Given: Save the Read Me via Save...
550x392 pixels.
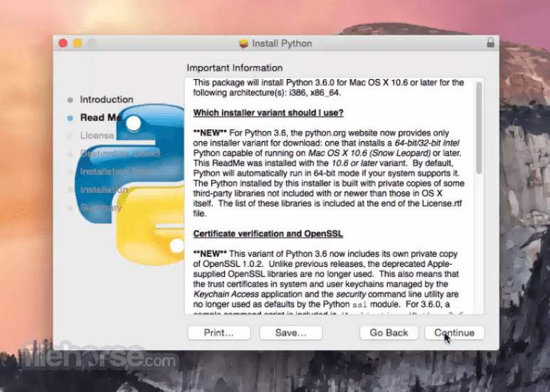Looking at the screenshot, I should coord(291,333).
